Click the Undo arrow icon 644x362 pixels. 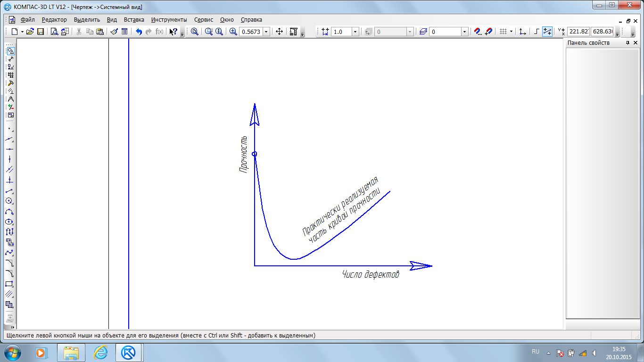tap(139, 32)
